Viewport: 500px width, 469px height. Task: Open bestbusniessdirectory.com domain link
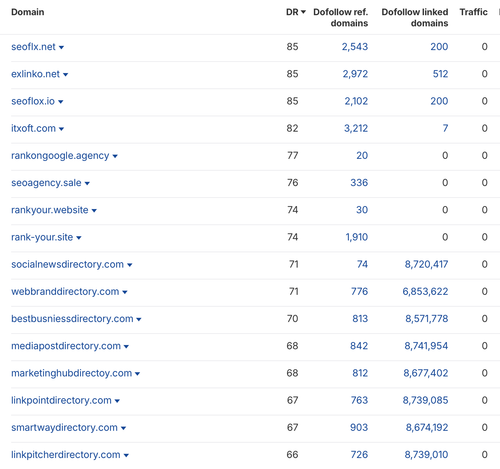point(72,319)
